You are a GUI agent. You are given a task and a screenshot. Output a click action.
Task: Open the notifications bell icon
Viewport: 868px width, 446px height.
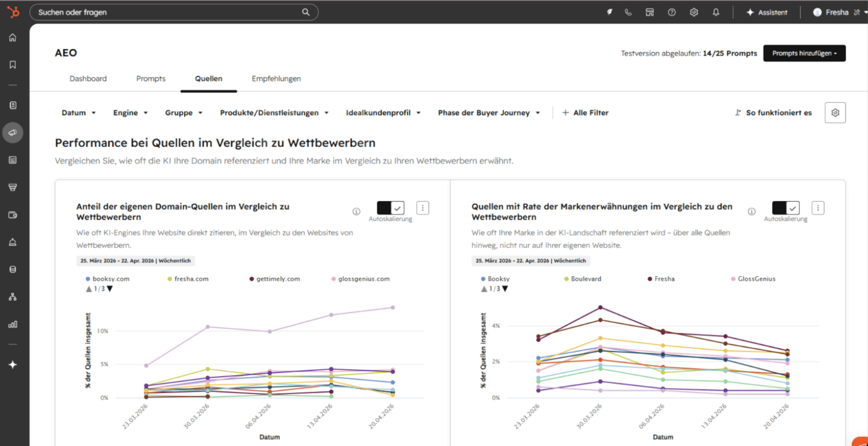coord(716,12)
